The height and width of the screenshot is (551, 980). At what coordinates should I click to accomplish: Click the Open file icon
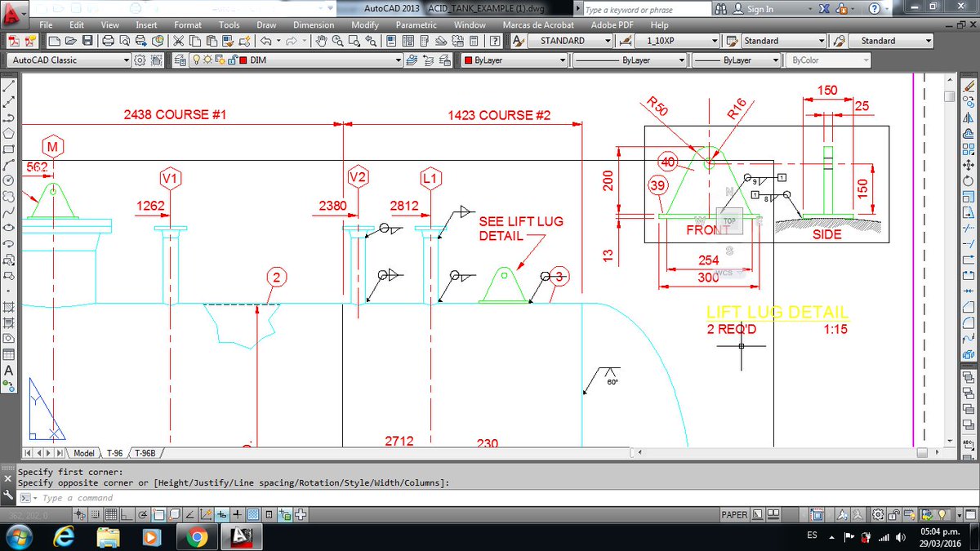[70, 41]
